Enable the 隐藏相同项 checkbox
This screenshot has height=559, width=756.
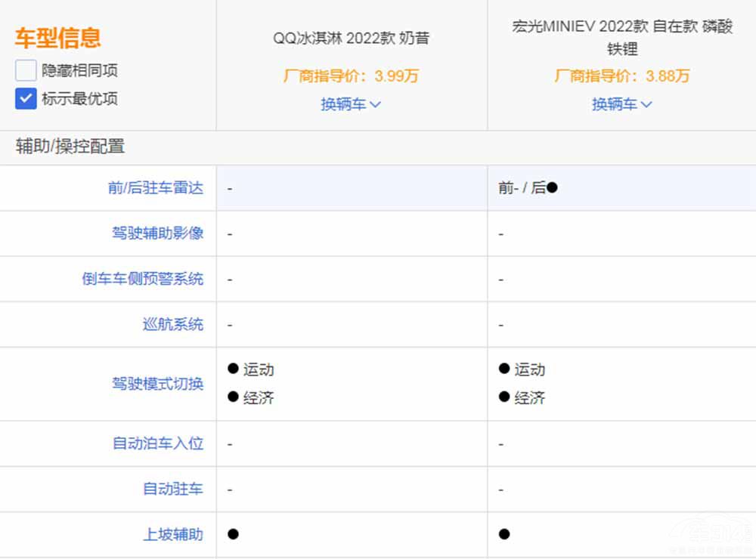(x=26, y=71)
